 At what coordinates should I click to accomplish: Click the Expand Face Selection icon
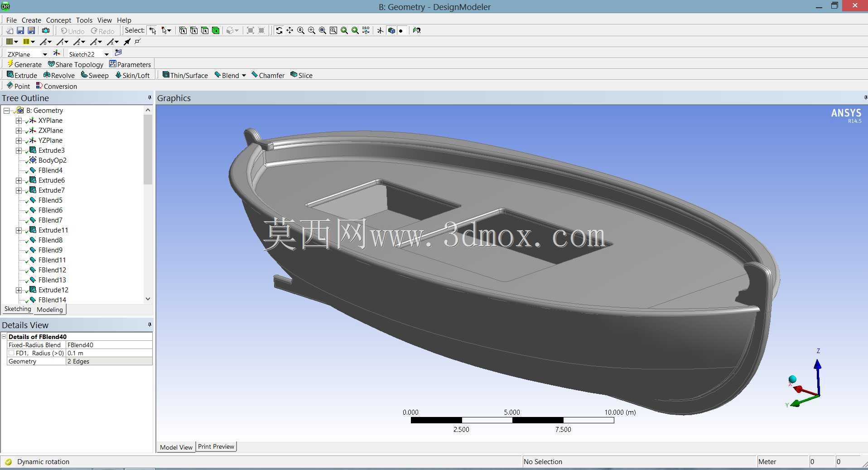(251, 30)
